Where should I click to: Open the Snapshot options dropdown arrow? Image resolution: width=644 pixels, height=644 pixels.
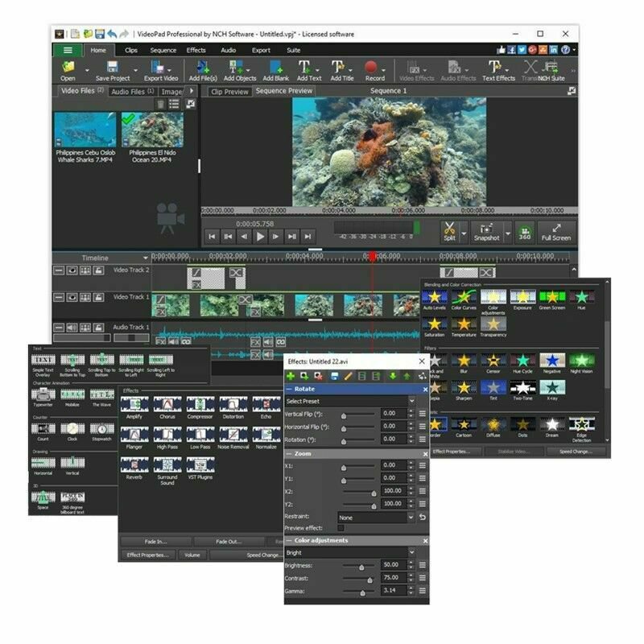click(x=508, y=233)
